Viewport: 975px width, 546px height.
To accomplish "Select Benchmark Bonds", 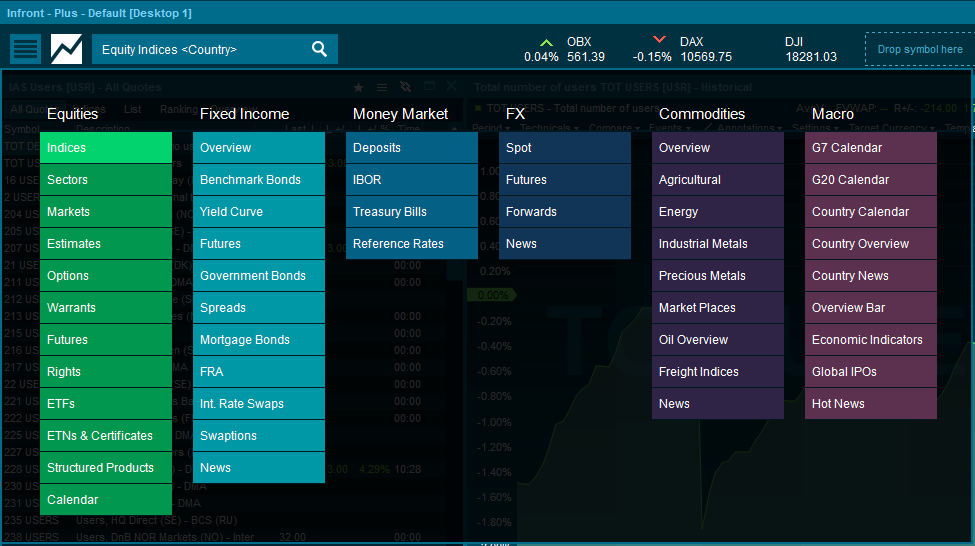I will coord(259,180).
